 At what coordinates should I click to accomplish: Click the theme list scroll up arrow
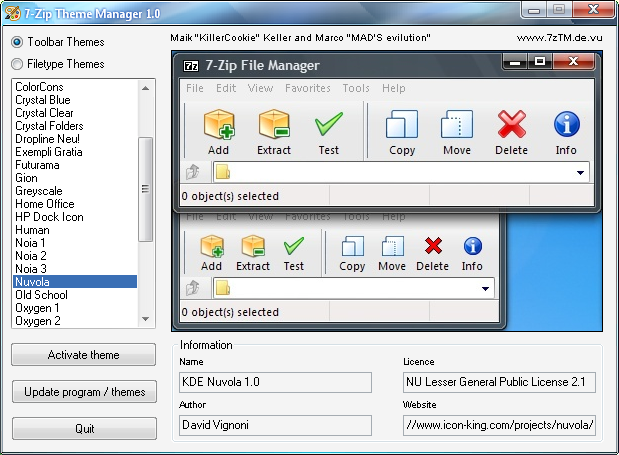coord(145,88)
